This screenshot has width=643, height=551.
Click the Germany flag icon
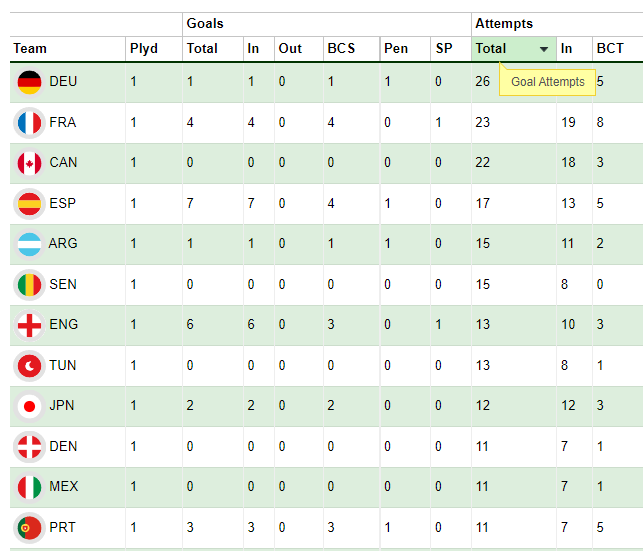(29, 82)
